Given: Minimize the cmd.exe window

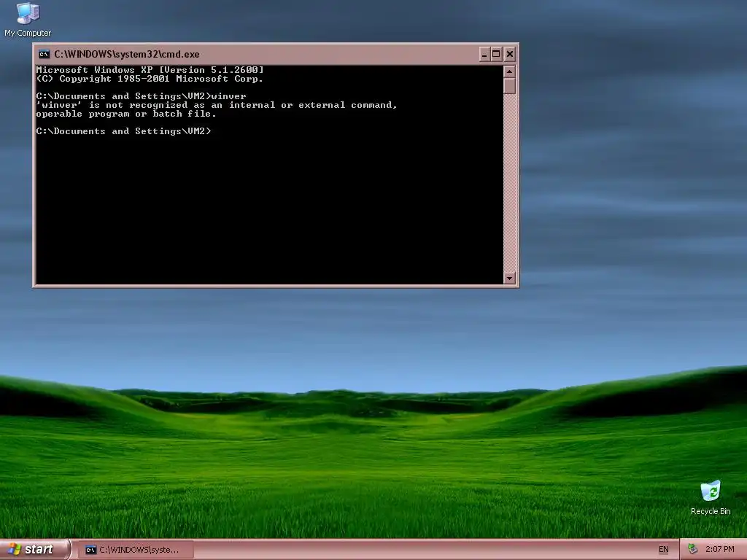Looking at the screenshot, I should coord(484,54).
